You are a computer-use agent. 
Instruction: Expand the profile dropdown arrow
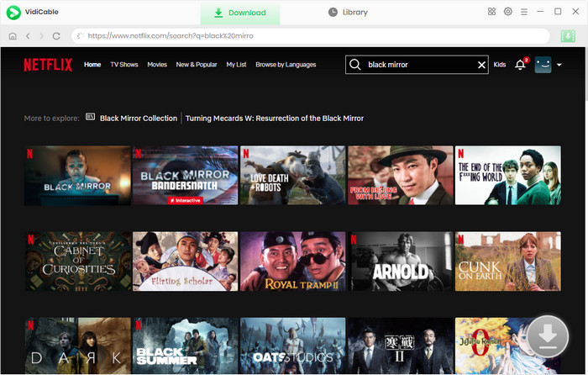[x=559, y=65]
